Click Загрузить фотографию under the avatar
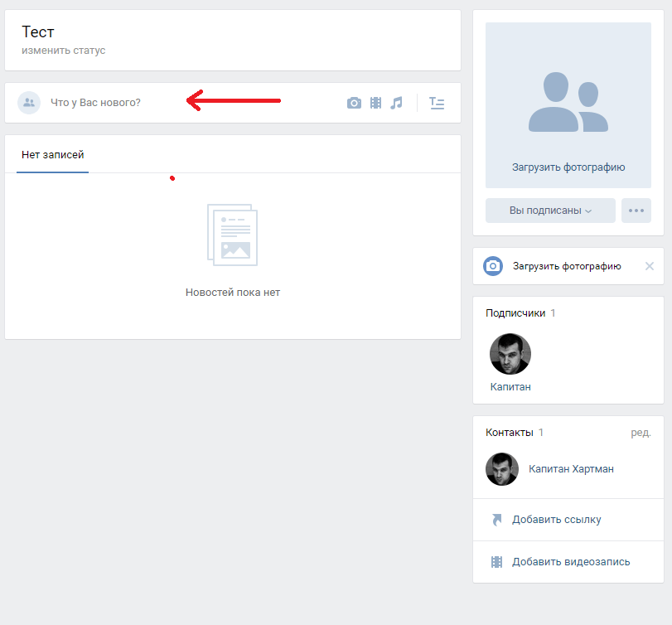Screen dimensions: 672x625 coord(568,167)
